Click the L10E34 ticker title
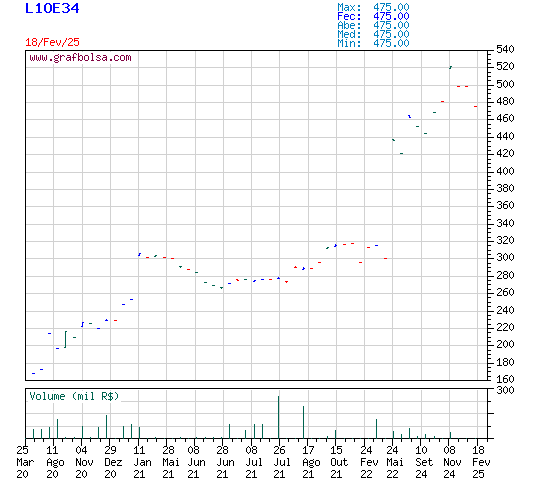The image size is (545, 490). 52,8
